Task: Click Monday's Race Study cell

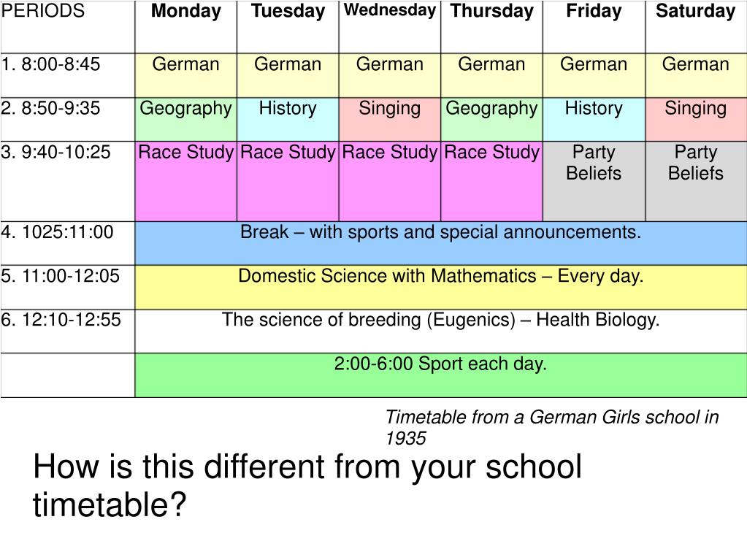Action: (185, 181)
